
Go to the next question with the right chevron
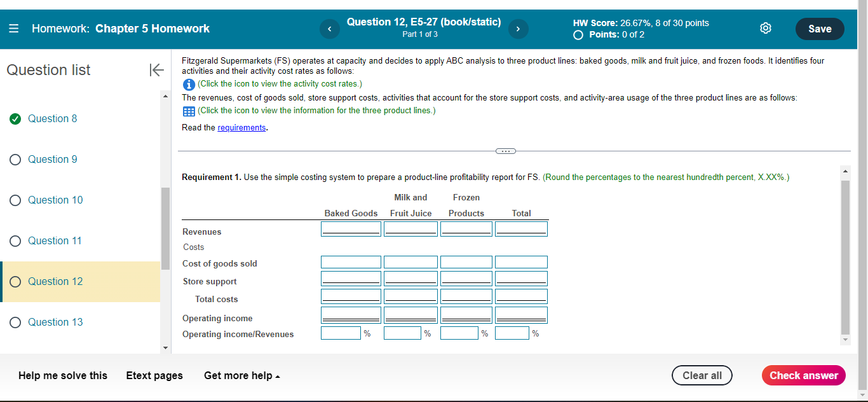coord(518,29)
